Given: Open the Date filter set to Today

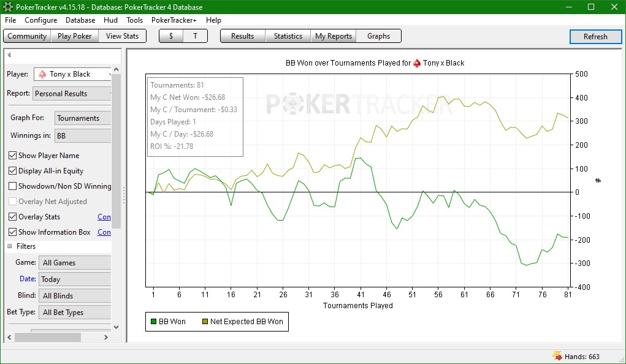Looking at the screenshot, I should click(x=75, y=279).
